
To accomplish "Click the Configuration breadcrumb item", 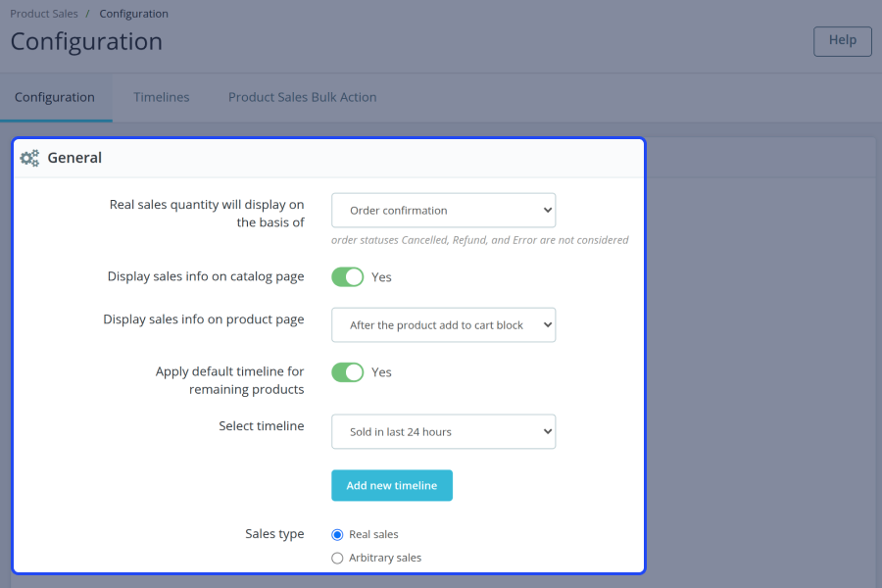I will tap(134, 14).
